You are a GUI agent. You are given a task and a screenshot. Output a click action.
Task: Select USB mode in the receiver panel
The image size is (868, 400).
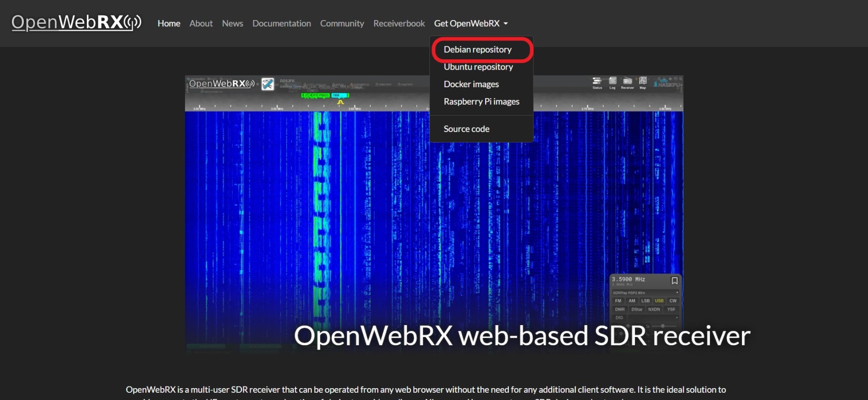pyautogui.click(x=659, y=301)
